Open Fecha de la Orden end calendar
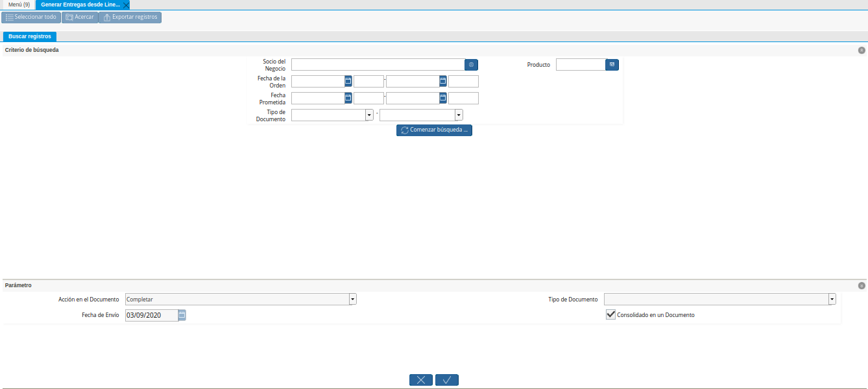 (443, 81)
